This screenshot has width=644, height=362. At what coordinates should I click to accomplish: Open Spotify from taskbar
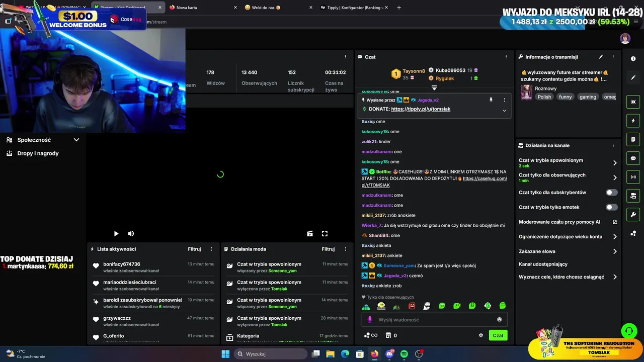404,354
